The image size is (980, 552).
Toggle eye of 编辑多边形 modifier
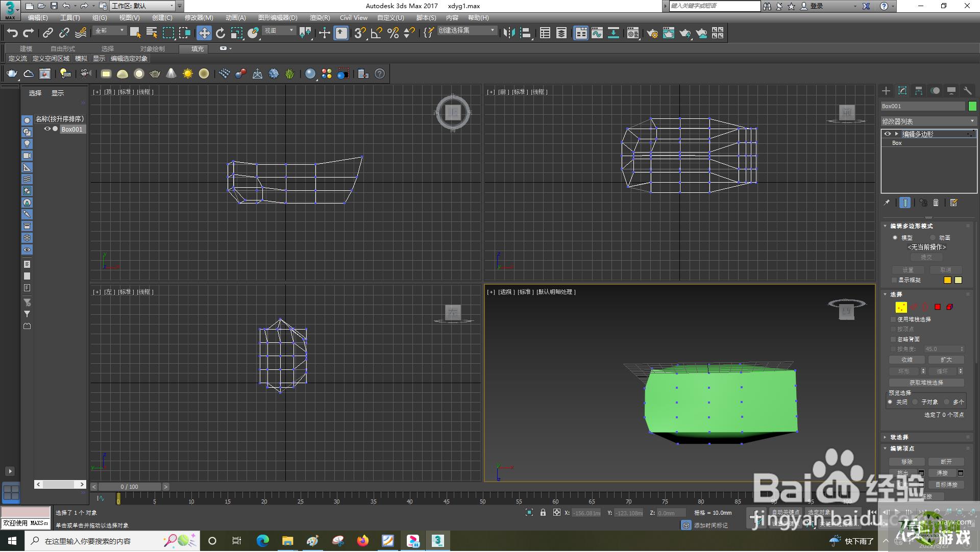pyautogui.click(x=888, y=134)
